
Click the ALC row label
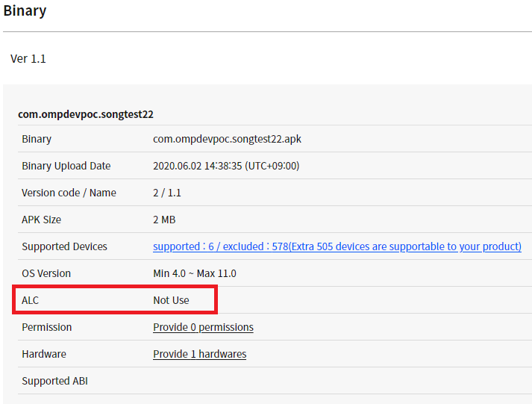coord(30,300)
